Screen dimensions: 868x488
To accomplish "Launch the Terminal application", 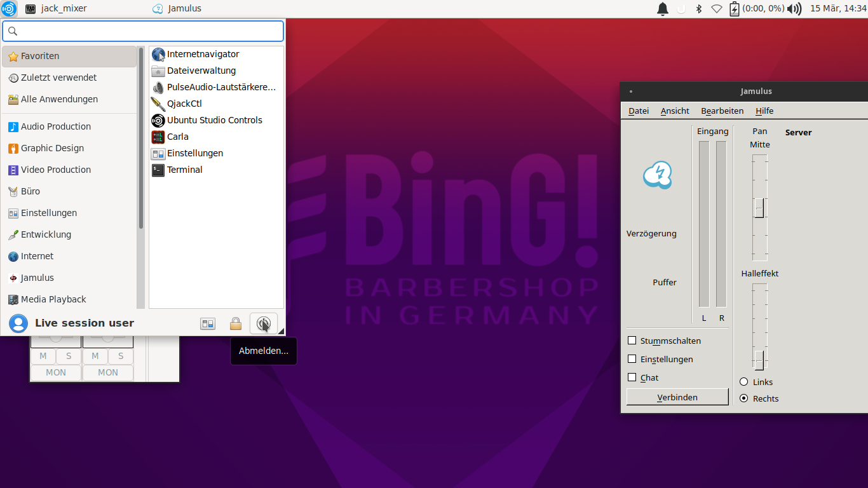I will [184, 170].
